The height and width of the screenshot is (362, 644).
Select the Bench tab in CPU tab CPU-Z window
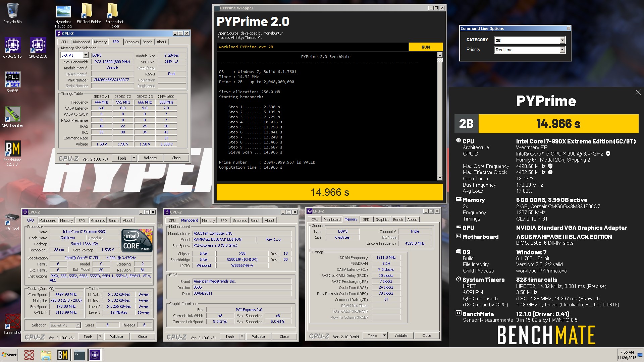pos(113,221)
